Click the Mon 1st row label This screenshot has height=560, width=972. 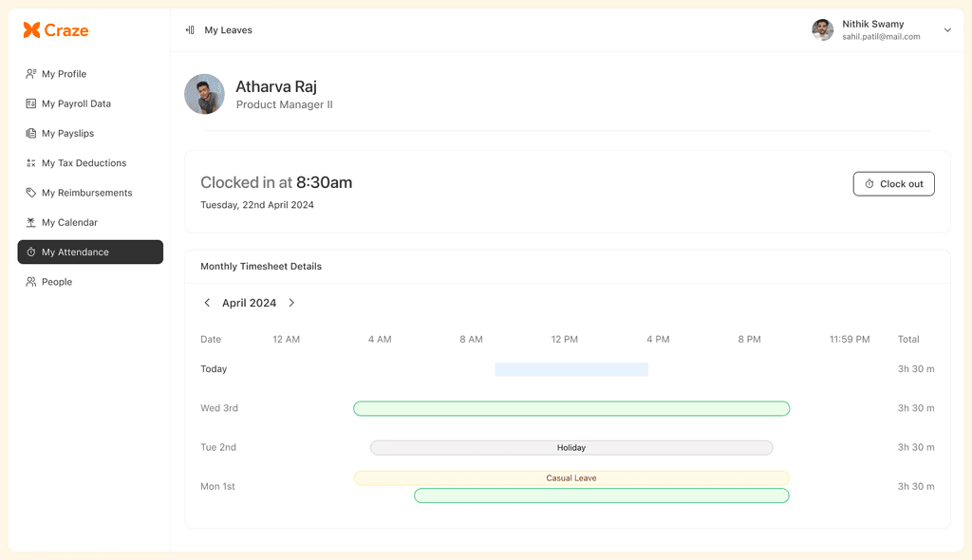pyautogui.click(x=217, y=486)
